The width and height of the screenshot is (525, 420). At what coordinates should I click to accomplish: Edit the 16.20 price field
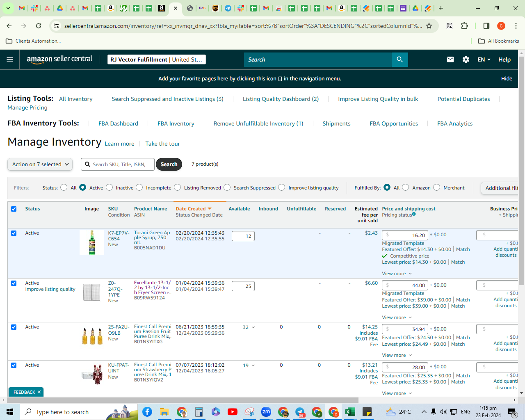click(405, 235)
